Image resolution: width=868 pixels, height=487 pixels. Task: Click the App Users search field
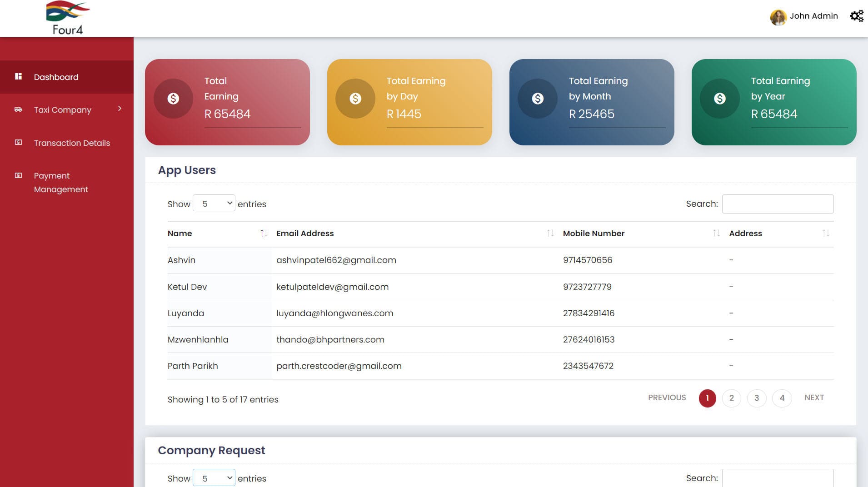(777, 204)
